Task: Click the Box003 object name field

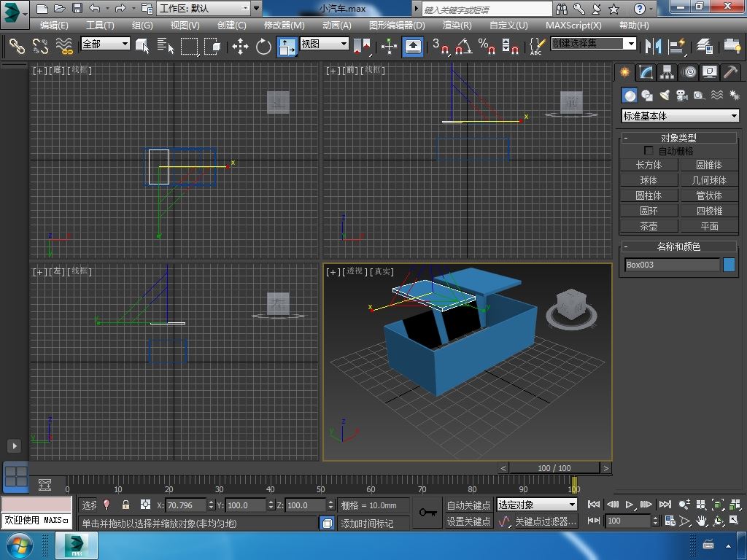Action: click(672, 265)
